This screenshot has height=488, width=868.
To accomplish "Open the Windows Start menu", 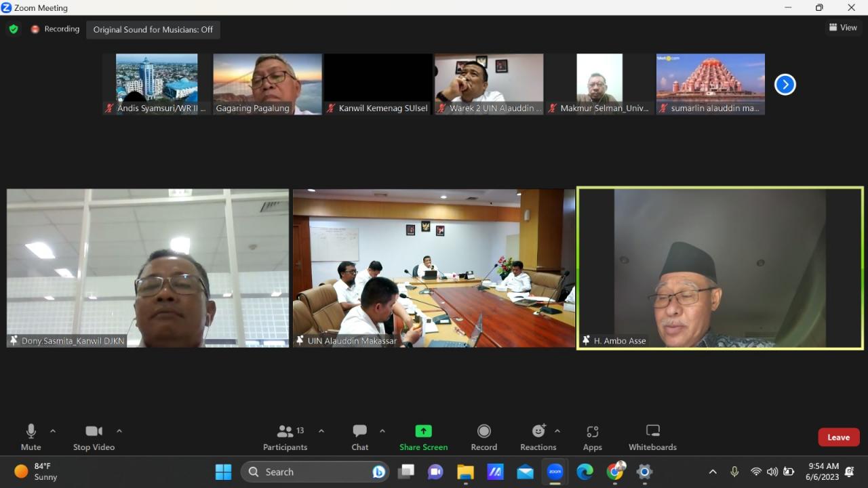I will 223,472.
